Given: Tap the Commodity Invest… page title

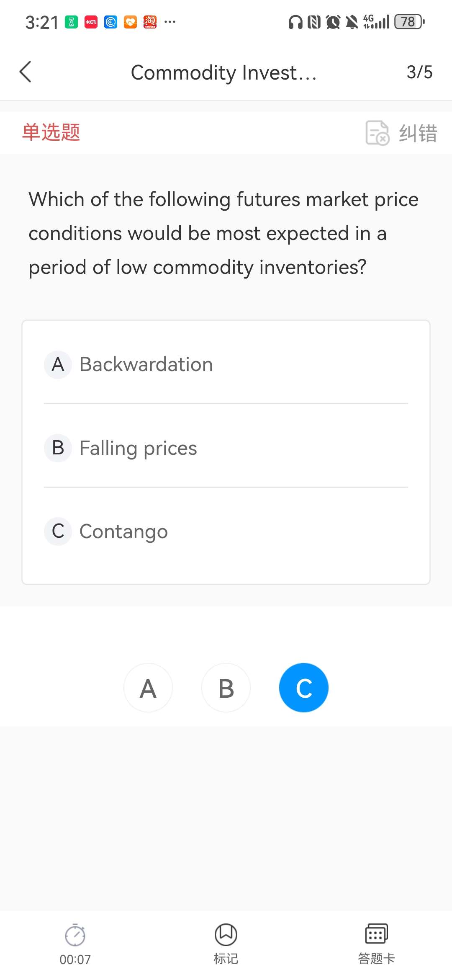Looking at the screenshot, I should 224,72.
